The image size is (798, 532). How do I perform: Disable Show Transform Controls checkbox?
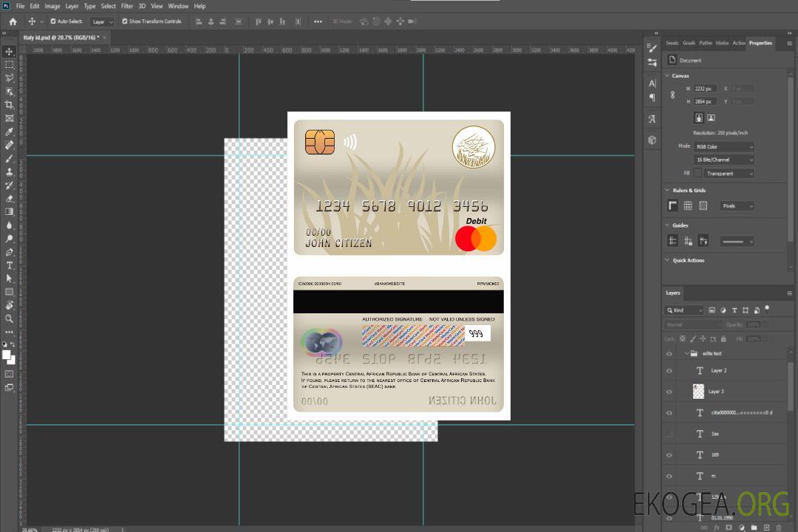[125, 21]
